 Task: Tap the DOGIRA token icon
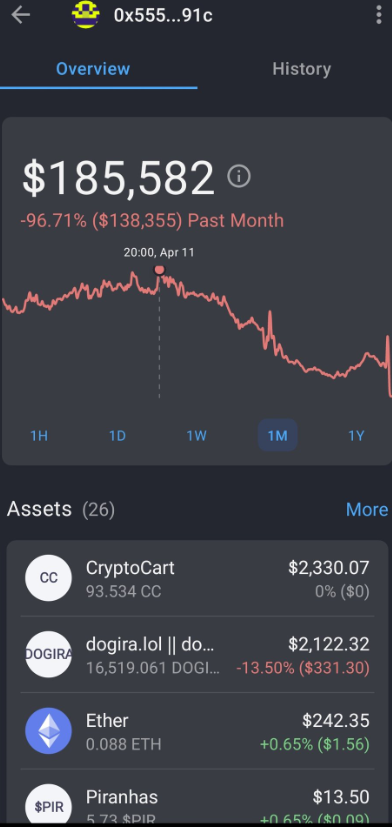click(49, 654)
